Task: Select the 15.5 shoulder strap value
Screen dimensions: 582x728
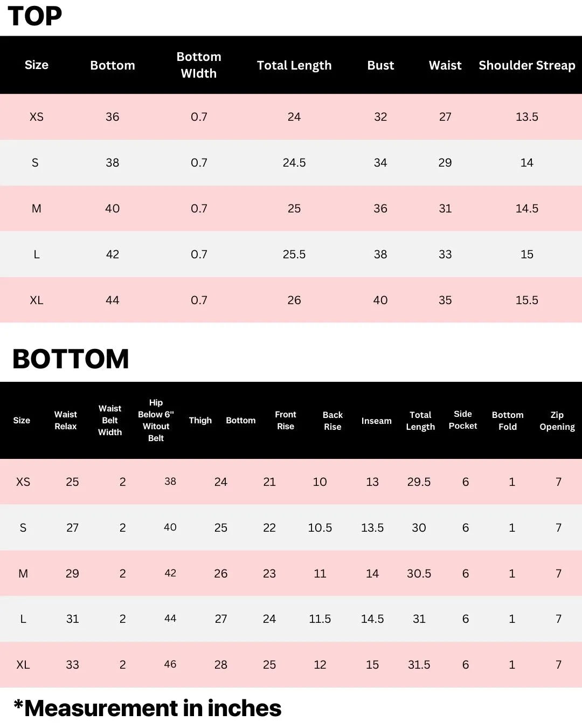Action: (526, 300)
